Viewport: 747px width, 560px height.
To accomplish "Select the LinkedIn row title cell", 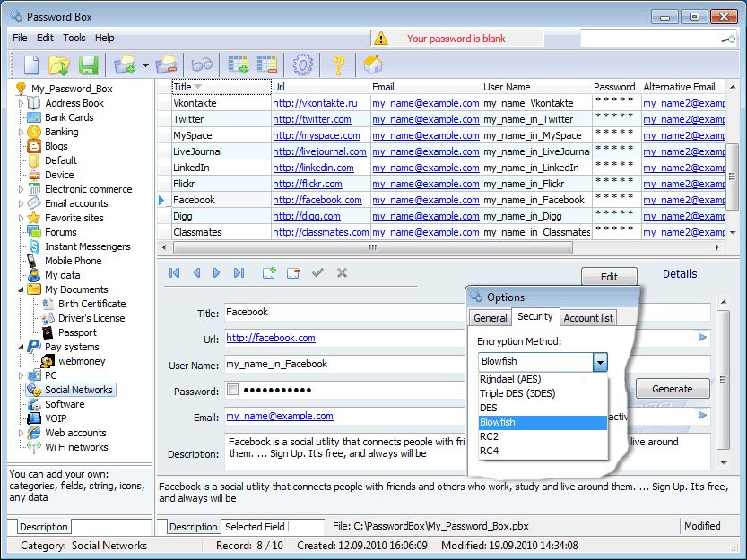I will click(x=221, y=168).
